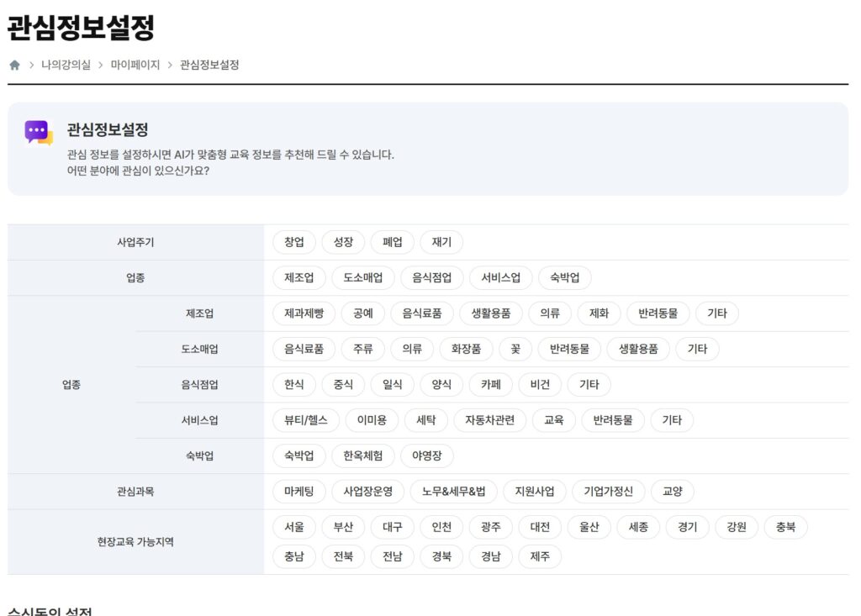Click the purple chat bubble icon
Image resolution: width=861 pixels, height=616 pixels.
click(39, 133)
